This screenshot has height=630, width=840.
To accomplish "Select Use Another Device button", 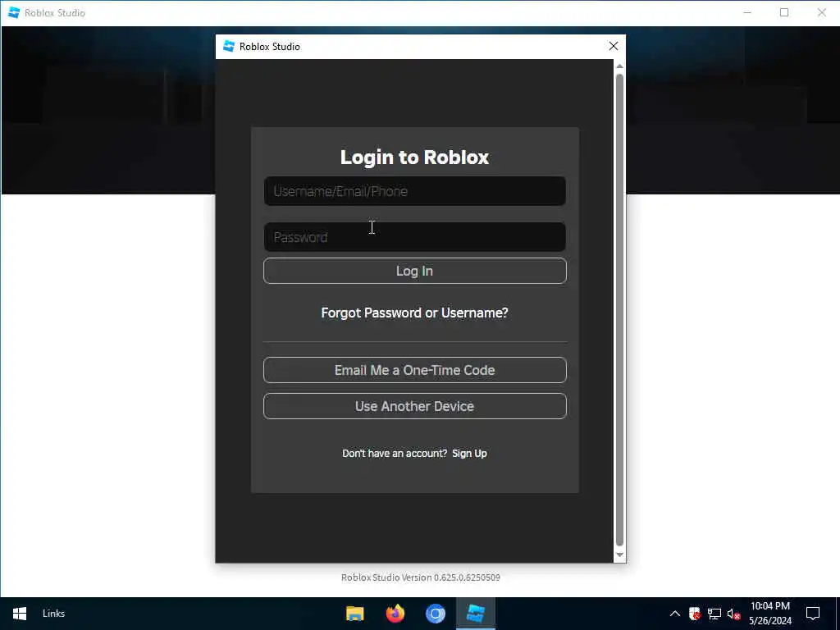I will 414,406.
